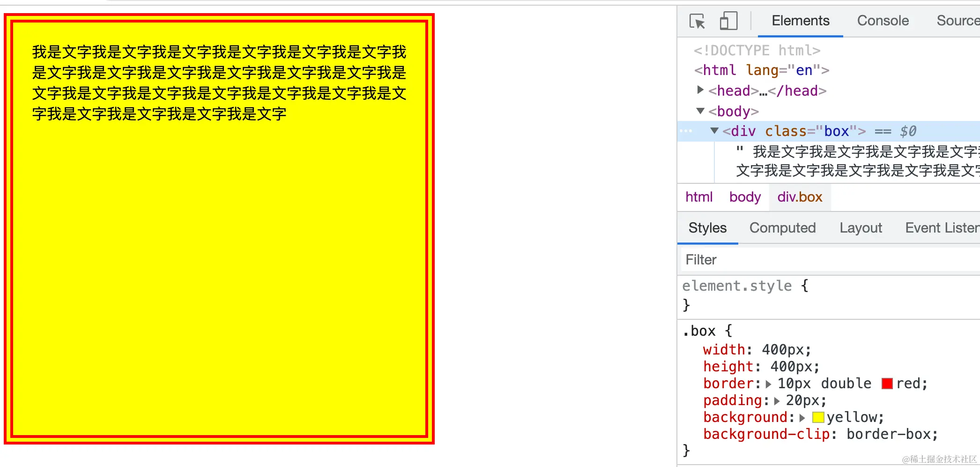Toggle the device toolbar icon
Viewport: 980px width, 467px height.
tap(728, 21)
